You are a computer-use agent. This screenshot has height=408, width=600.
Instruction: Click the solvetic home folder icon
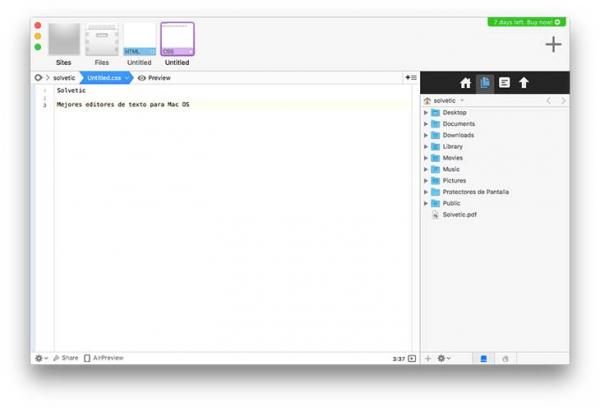pyautogui.click(x=427, y=101)
